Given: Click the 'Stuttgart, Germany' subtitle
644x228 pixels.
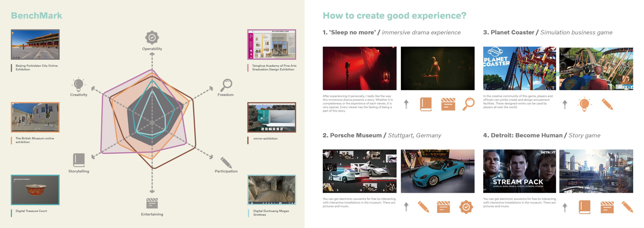Looking at the screenshot, I should point(415,136).
